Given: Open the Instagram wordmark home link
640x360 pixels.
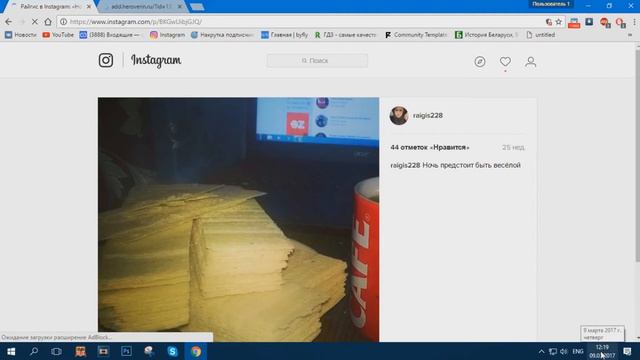Looking at the screenshot, I should pos(156,60).
